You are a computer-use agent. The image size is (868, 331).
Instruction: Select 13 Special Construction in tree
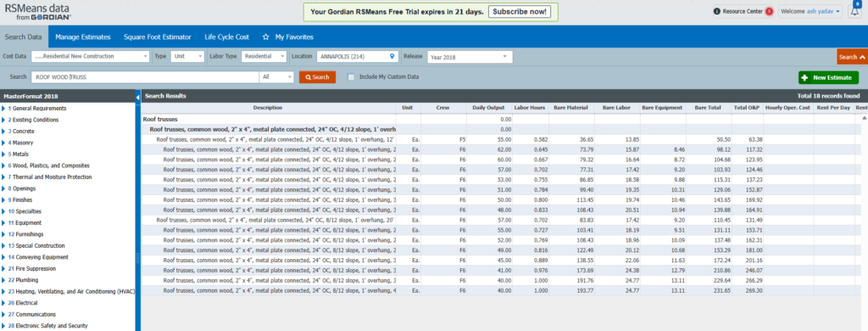tap(36, 245)
